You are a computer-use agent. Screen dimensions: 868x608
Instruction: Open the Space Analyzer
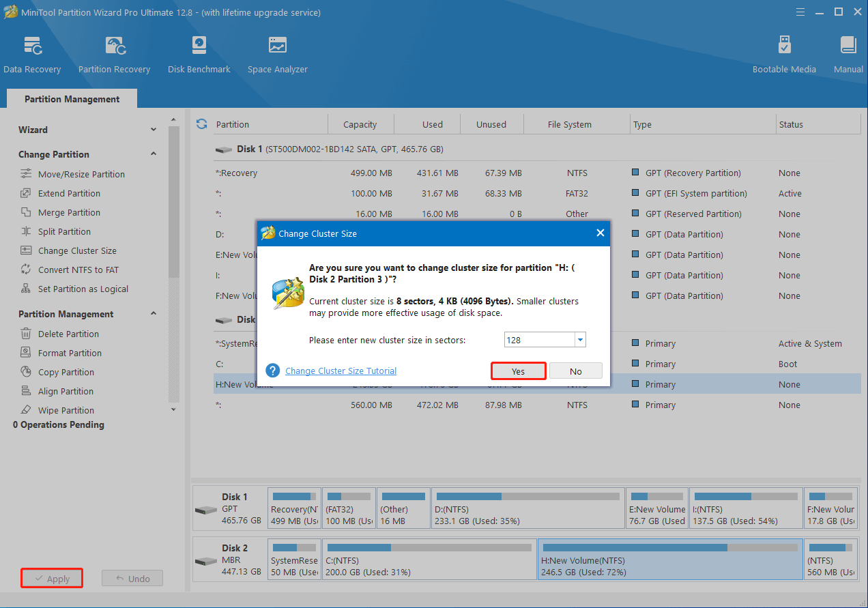277,55
